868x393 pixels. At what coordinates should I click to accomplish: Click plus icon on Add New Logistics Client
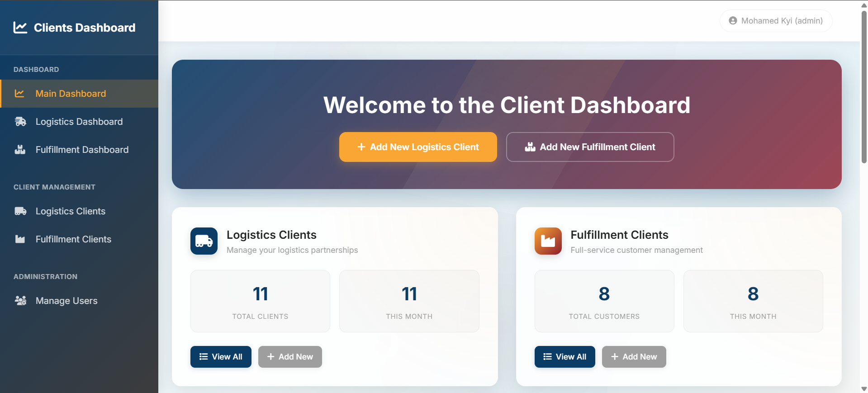pyautogui.click(x=361, y=147)
